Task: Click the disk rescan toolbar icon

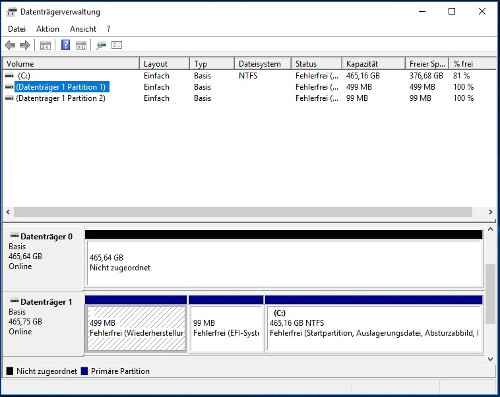Action: tap(101, 45)
